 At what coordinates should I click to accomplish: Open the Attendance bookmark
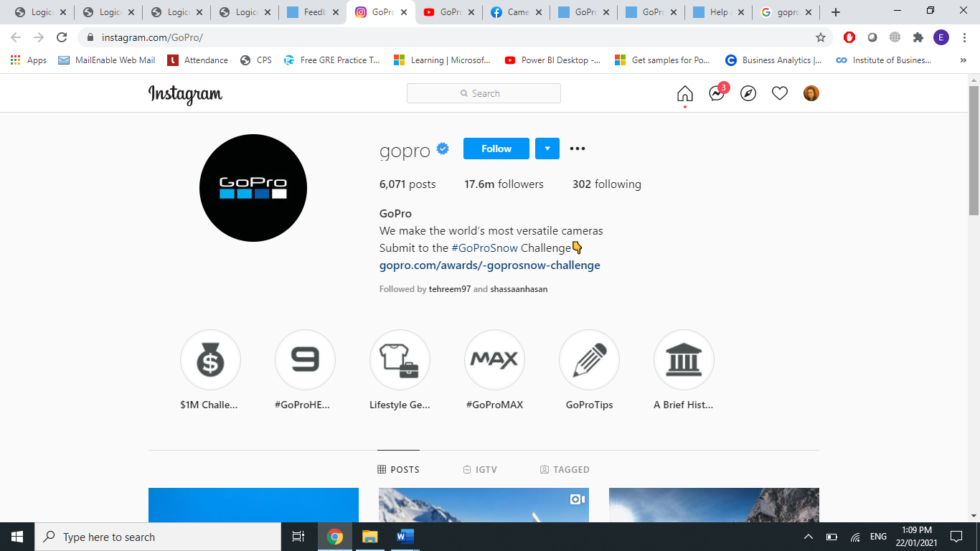[198, 60]
